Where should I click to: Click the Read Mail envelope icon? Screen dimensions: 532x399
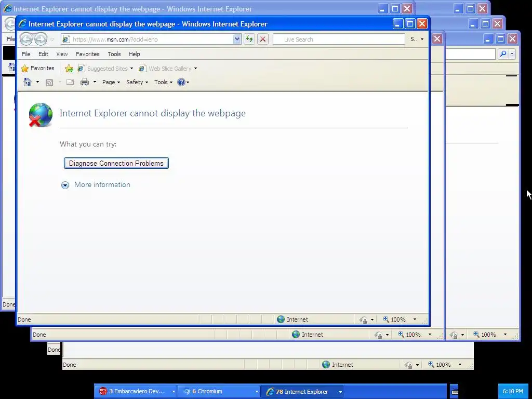tap(70, 82)
